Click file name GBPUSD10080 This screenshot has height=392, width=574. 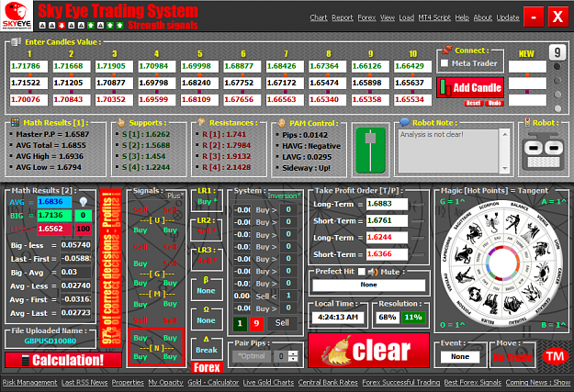51,342
